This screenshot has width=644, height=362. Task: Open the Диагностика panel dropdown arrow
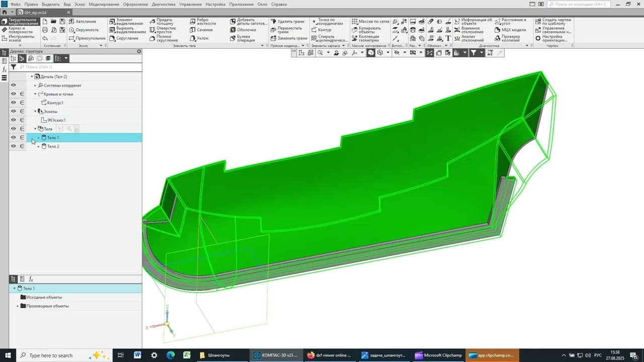click(527, 46)
